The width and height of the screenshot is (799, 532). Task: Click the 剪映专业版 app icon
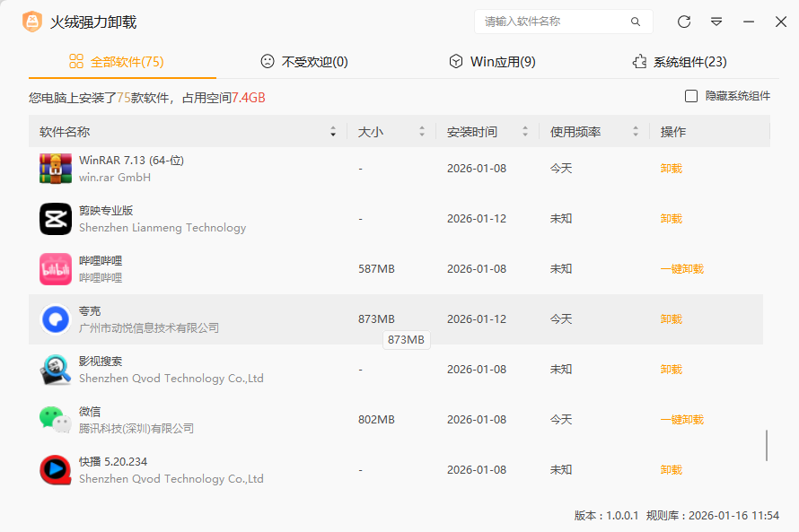(55, 218)
